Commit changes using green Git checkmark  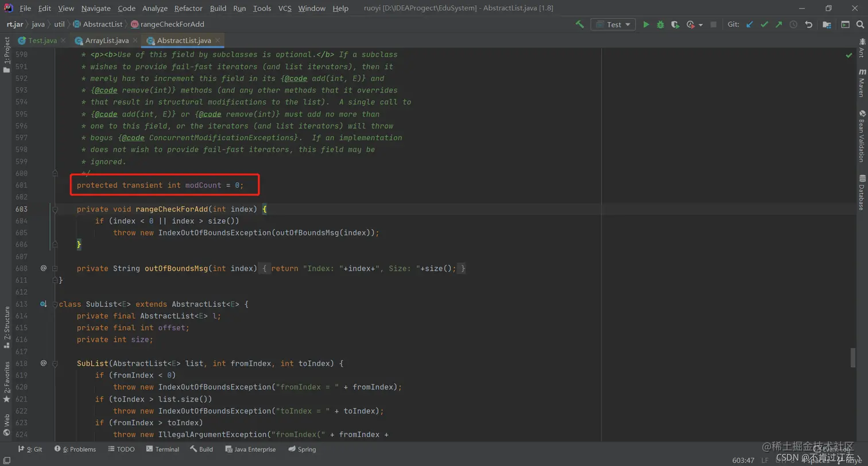click(764, 25)
